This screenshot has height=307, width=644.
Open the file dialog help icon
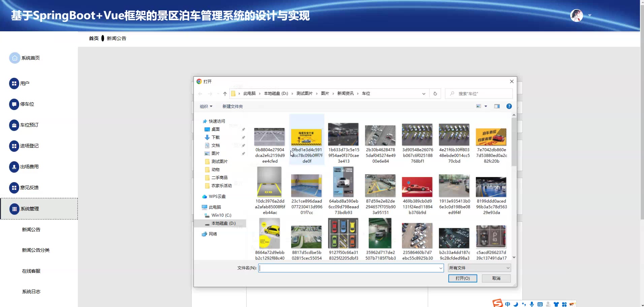(509, 106)
